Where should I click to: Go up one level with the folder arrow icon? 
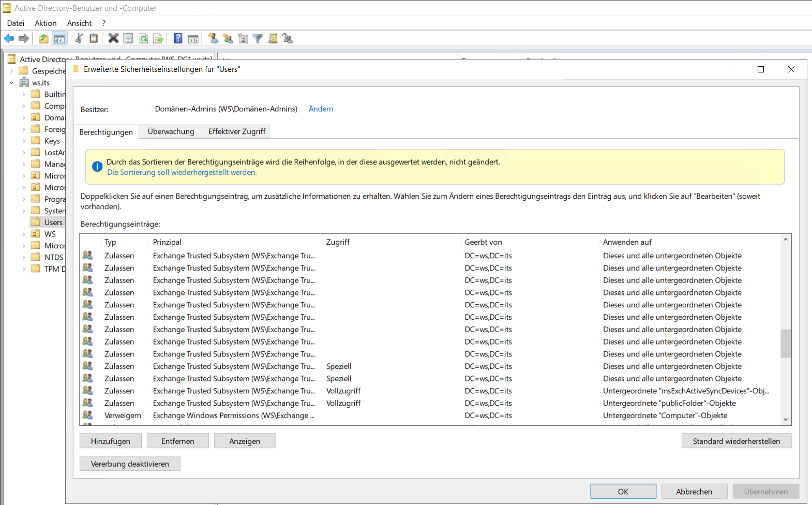pyautogui.click(x=44, y=38)
